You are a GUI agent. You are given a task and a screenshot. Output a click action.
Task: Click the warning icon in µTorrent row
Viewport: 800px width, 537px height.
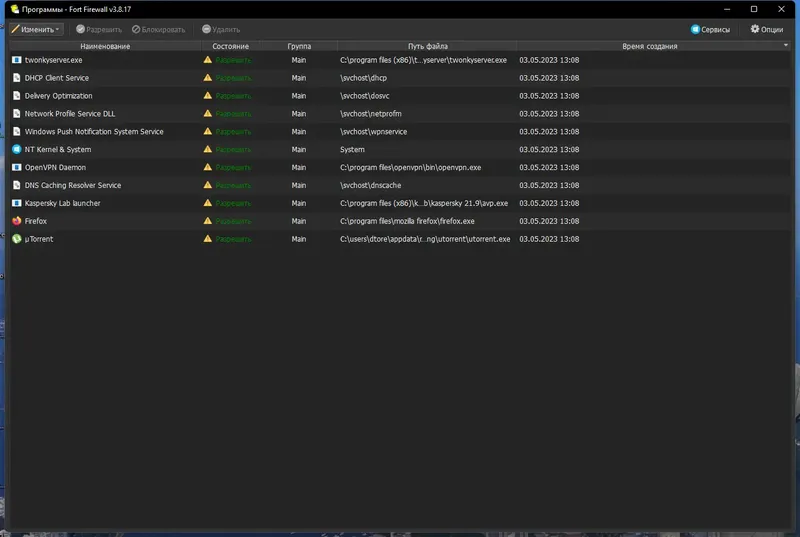208,238
